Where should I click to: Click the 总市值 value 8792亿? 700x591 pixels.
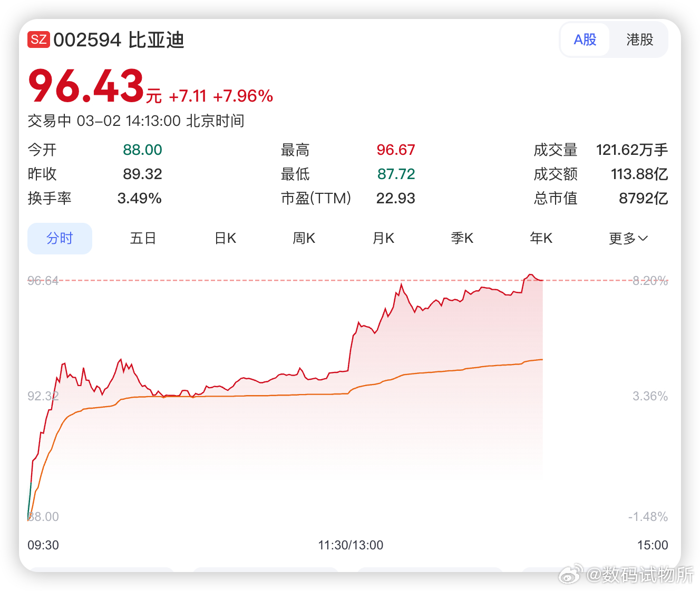point(644,199)
